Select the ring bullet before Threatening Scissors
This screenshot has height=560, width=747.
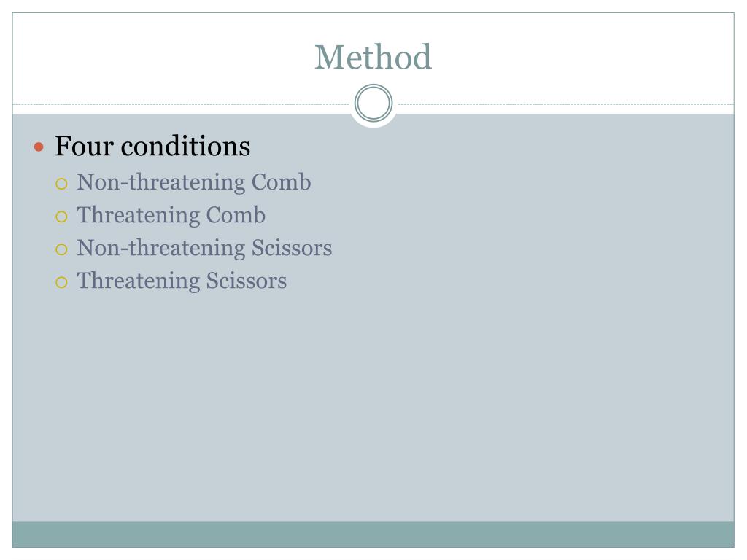point(61,282)
